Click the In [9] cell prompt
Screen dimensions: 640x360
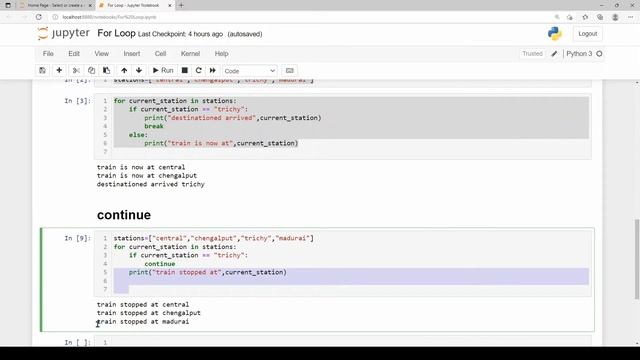pos(78,238)
